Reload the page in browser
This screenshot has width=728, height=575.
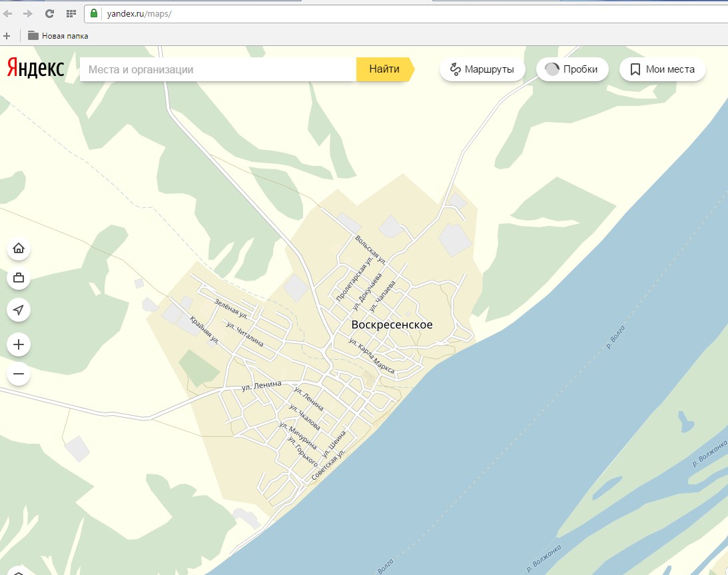(49, 13)
